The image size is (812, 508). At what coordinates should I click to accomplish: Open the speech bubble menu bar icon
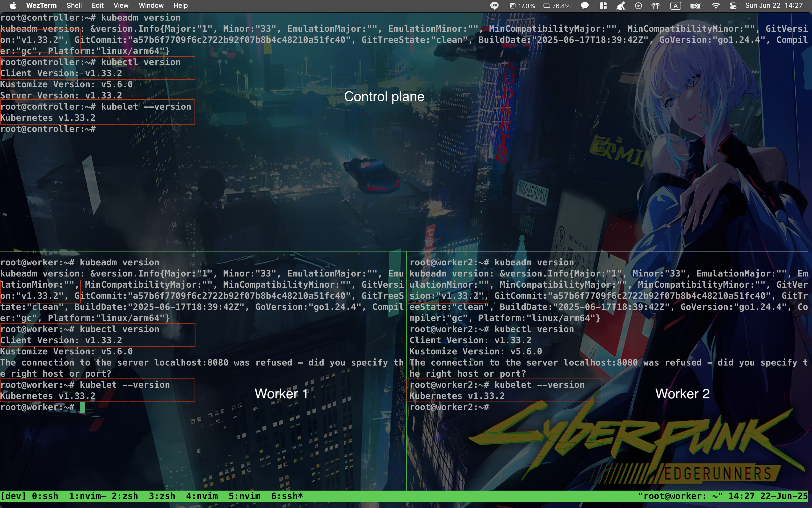click(585, 6)
